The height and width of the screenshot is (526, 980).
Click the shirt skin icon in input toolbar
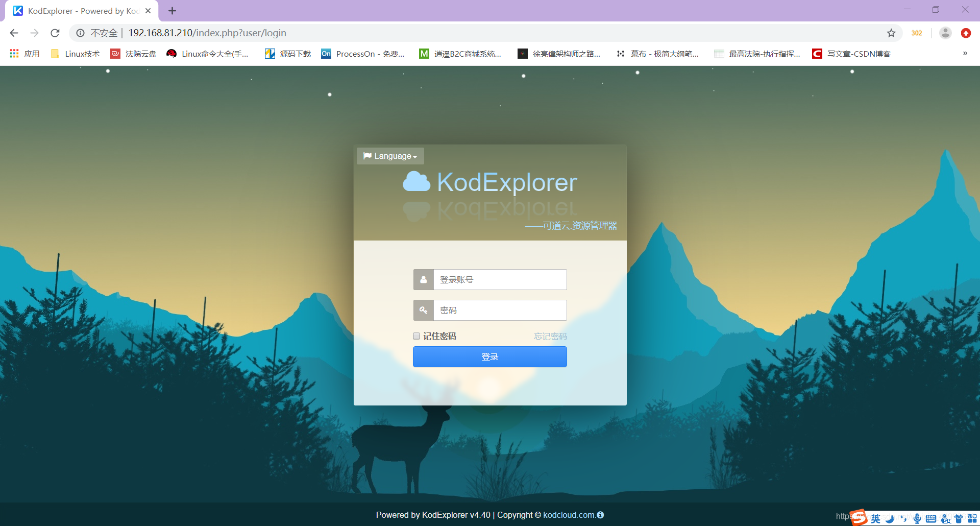tap(959, 519)
